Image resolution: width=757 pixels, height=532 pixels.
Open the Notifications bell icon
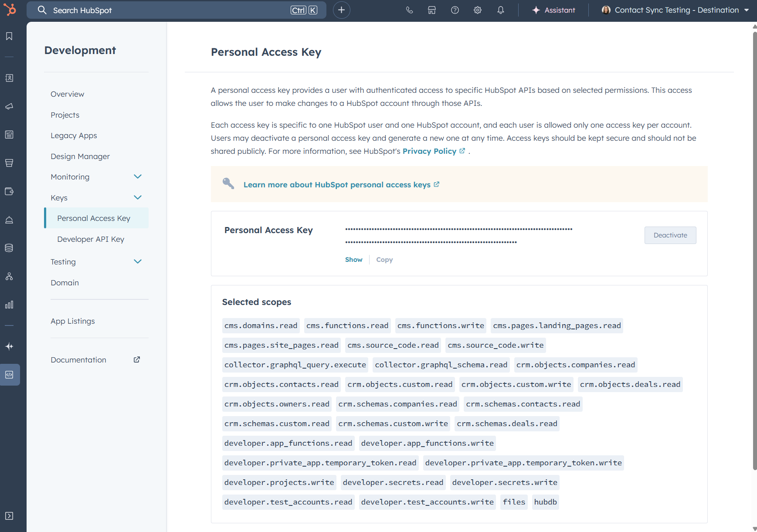pyautogui.click(x=500, y=10)
